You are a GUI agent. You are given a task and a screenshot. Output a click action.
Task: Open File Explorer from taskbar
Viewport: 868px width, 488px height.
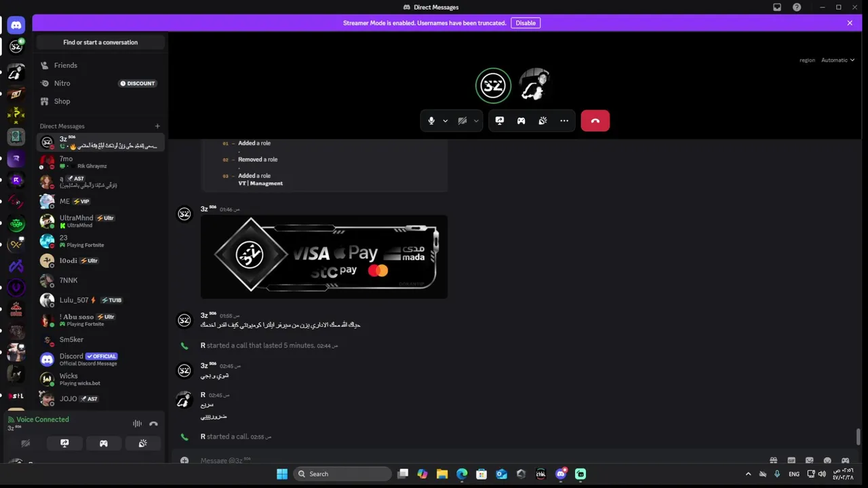[x=442, y=474]
